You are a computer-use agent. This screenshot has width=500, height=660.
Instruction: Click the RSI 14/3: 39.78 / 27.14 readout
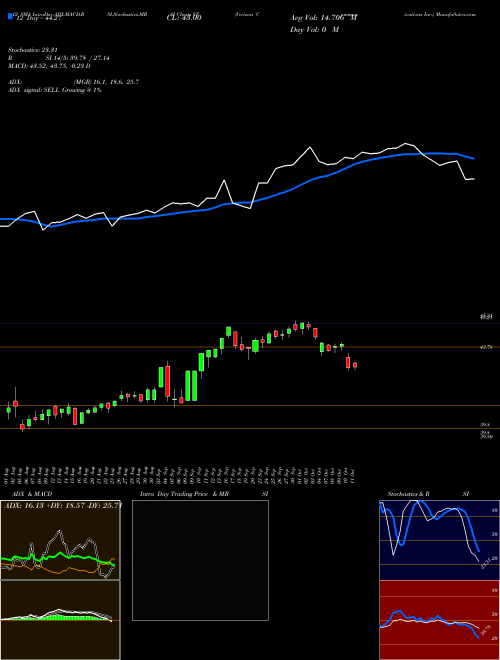coord(59,58)
